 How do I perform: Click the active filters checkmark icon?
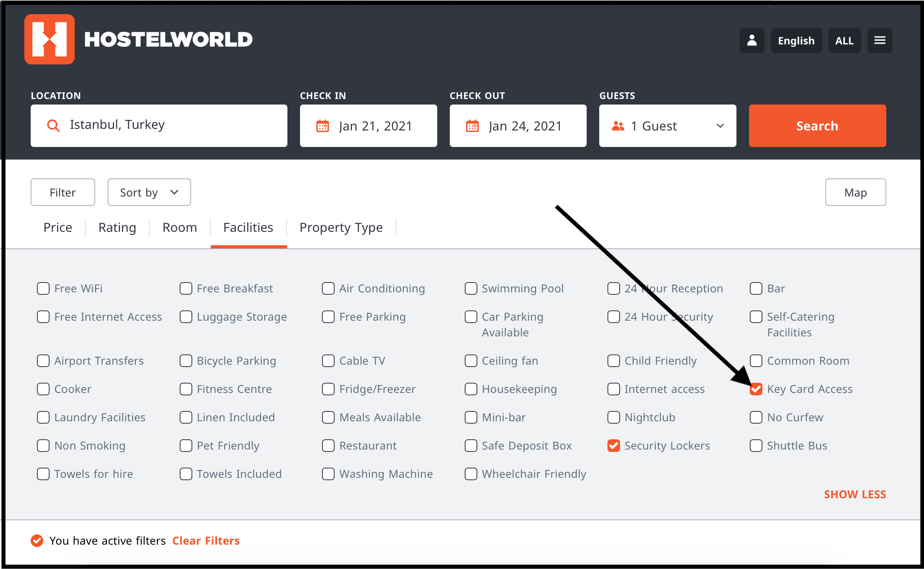pos(37,541)
